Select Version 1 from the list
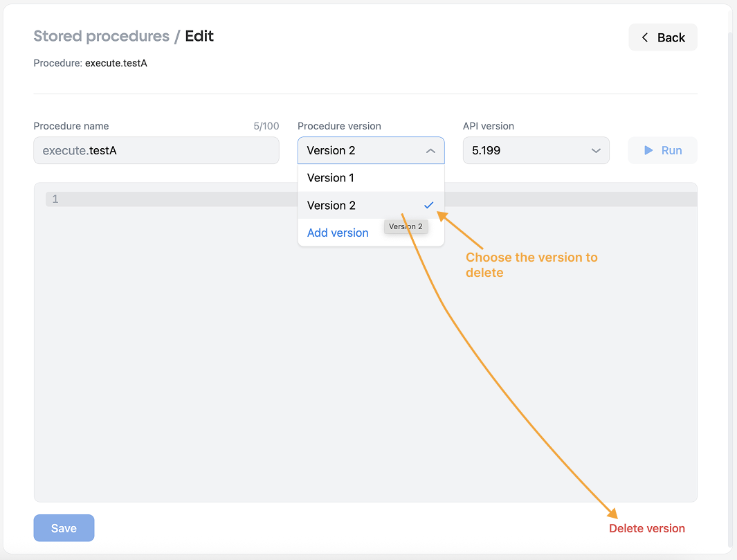The height and width of the screenshot is (560, 737). [x=371, y=178]
